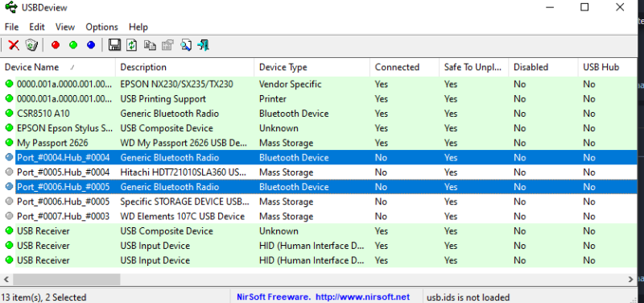Click the properties toolbar icon
This screenshot has width=644, height=303.
click(167, 45)
